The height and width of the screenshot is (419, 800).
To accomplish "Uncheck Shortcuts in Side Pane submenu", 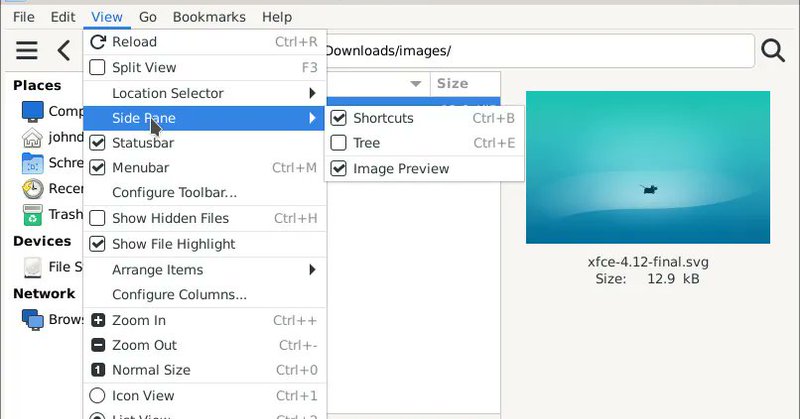I will [x=338, y=118].
